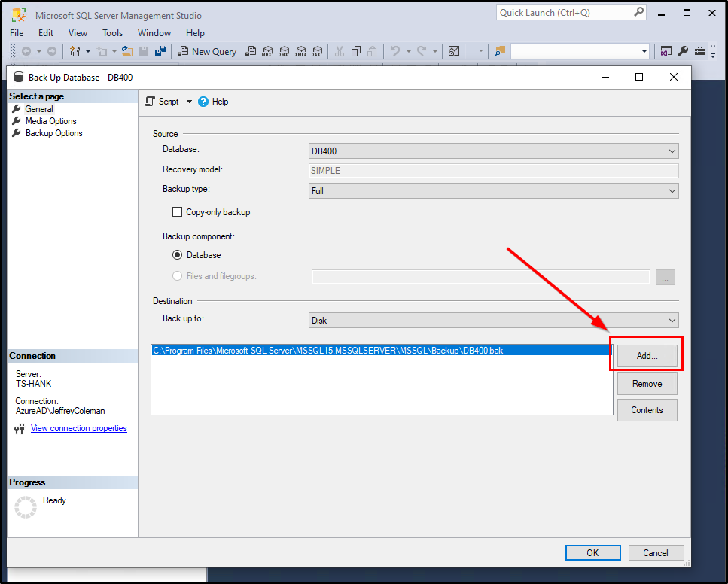Click the DMX query icon
This screenshot has width=728, height=584.
[x=284, y=51]
